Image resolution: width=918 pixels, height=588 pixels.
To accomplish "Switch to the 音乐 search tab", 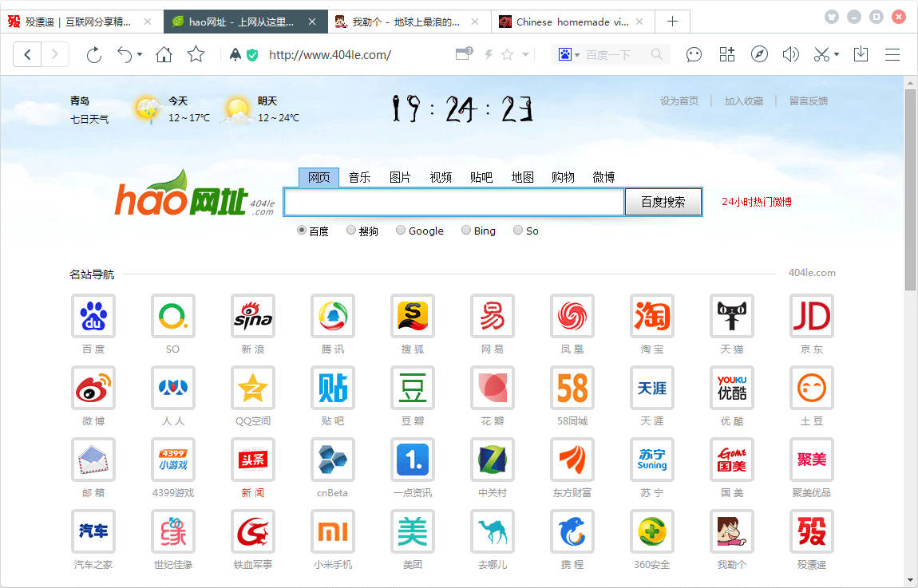I will (x=359, y=177).
